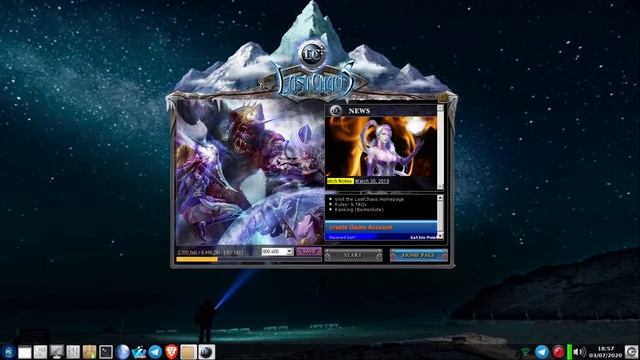This screenshot has height=360, width=640.
Task: Click the small gold button at launcher top-right corner
Action: coord(443,98)
